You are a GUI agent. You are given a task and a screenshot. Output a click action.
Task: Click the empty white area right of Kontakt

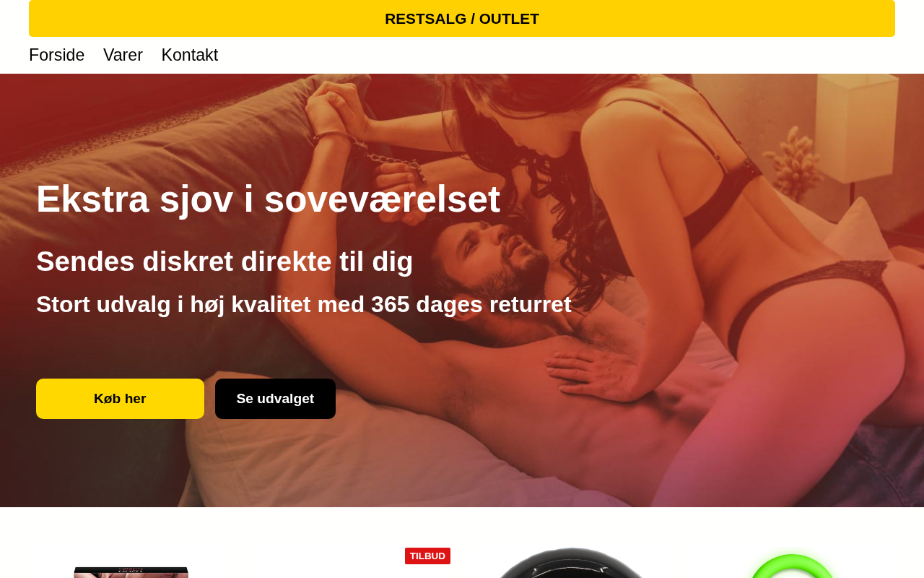(556, 55)
